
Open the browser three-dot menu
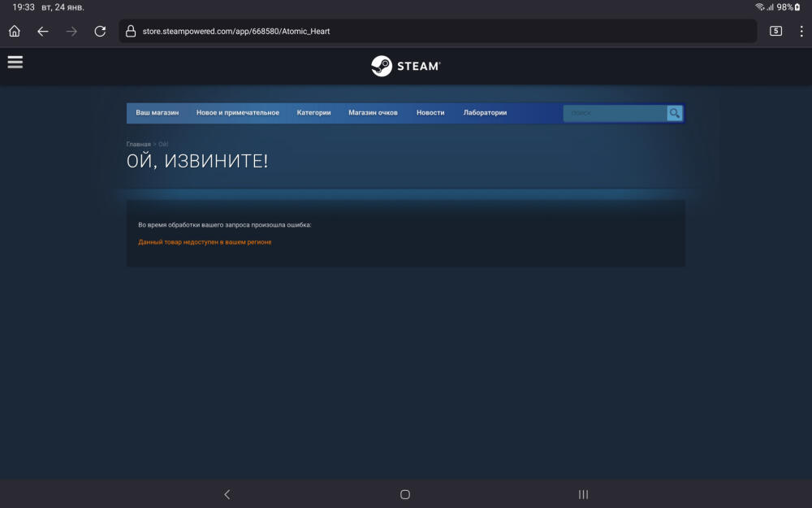(x=801, y=31)
